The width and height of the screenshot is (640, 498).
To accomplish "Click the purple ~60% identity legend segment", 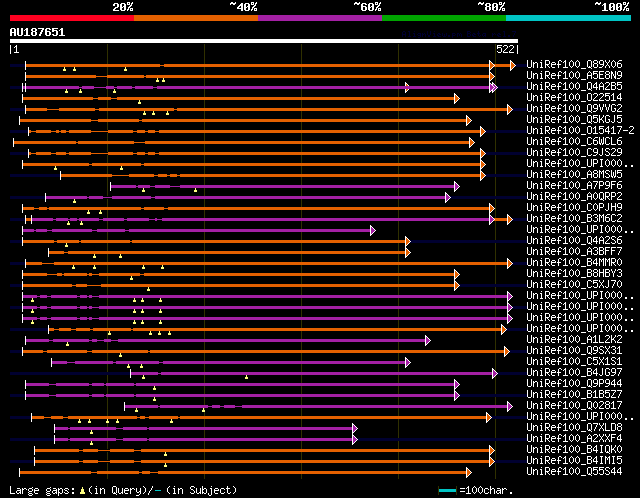I will click(x=320, y=18).
